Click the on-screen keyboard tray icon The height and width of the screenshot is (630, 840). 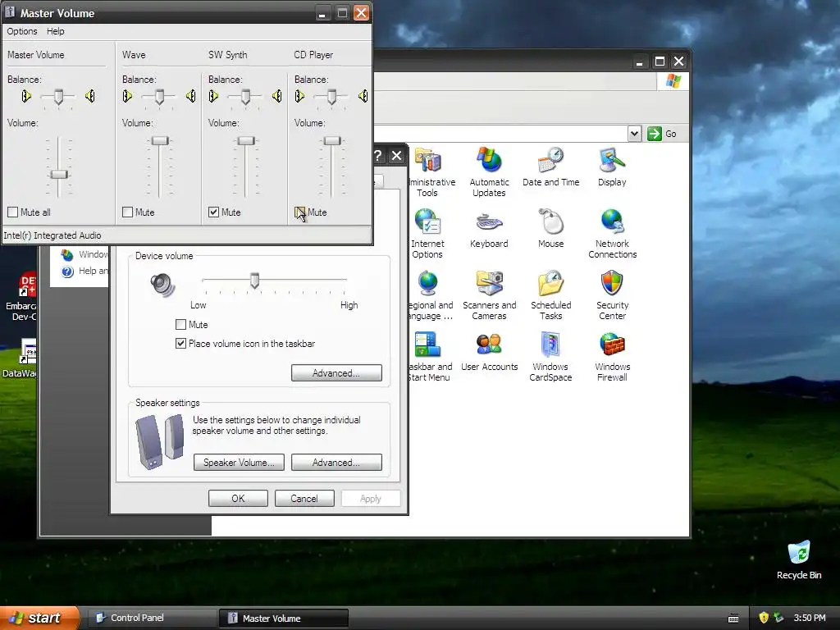pyautogui.click(x=733, y=619)
